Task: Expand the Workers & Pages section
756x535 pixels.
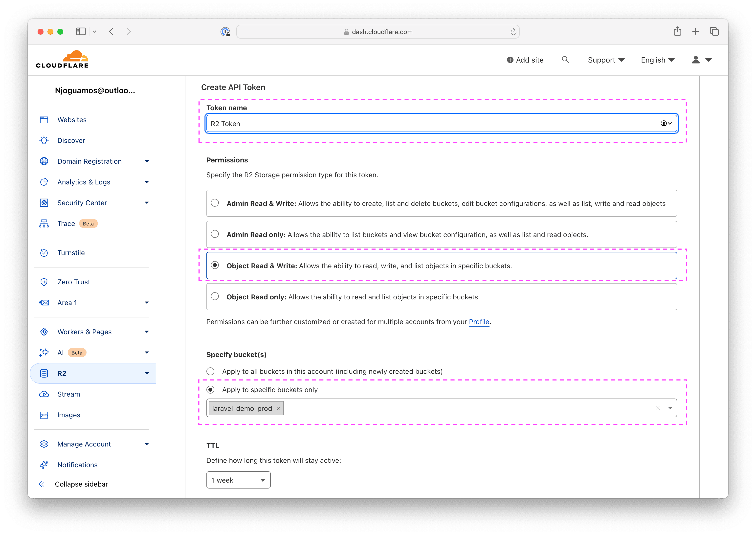Action: pyautogui.click(x=147, y=332)
